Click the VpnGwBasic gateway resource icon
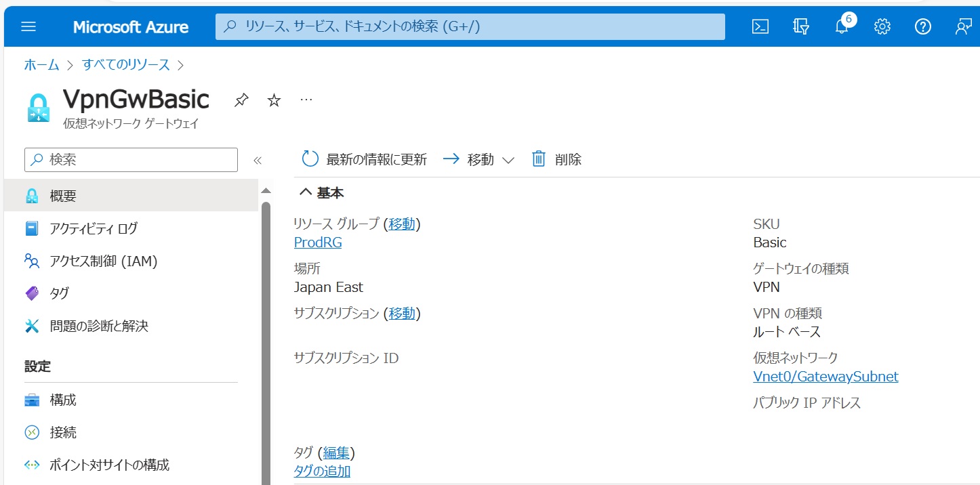This screenshot has height=485, width=980. [x=39, y=108]
